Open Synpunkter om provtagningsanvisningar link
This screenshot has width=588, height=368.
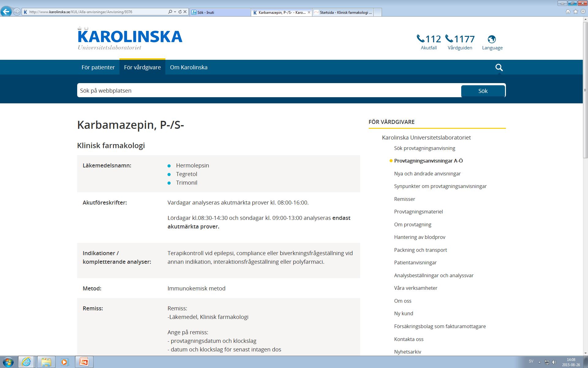point(440,186)
